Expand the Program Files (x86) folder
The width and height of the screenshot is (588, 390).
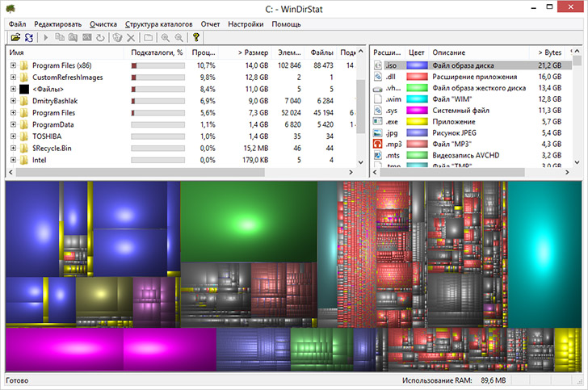click(x=13, y=65)
